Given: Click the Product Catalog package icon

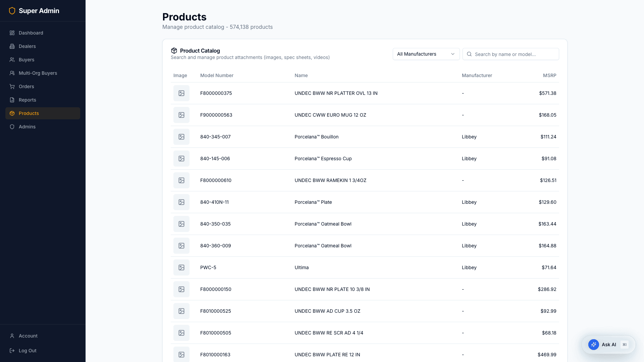Looking at the screenshot, I should [x=174, y=51].
